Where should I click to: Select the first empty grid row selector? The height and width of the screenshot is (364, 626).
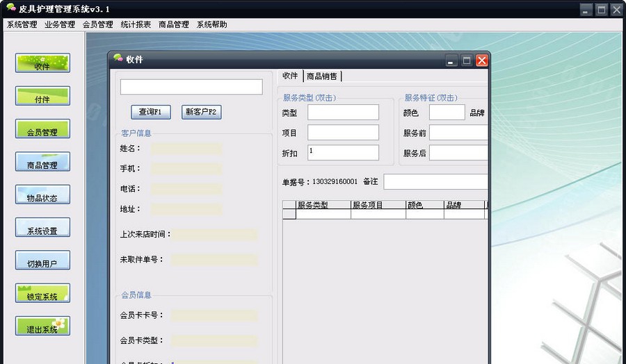[x=289, y=214]
